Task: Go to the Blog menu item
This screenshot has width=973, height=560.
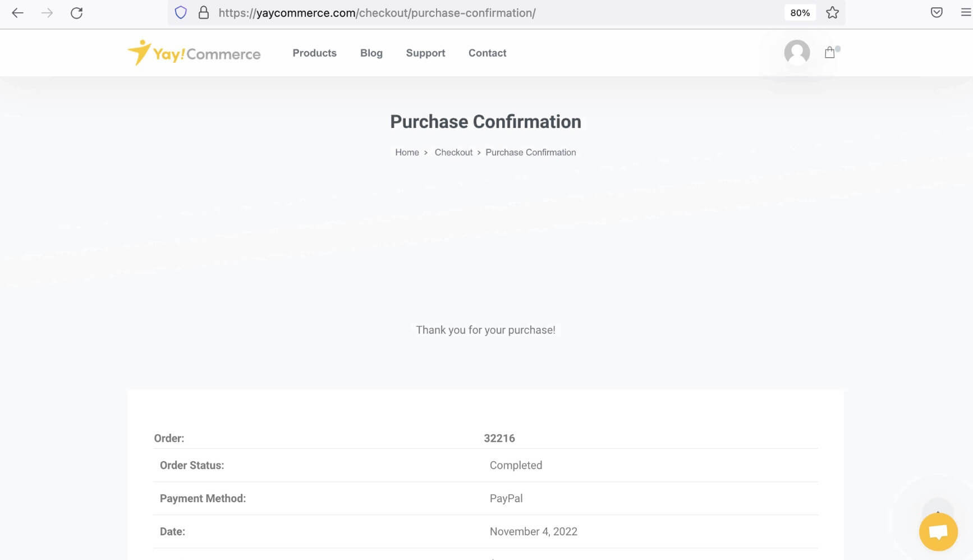Action: tap(371, 53)
